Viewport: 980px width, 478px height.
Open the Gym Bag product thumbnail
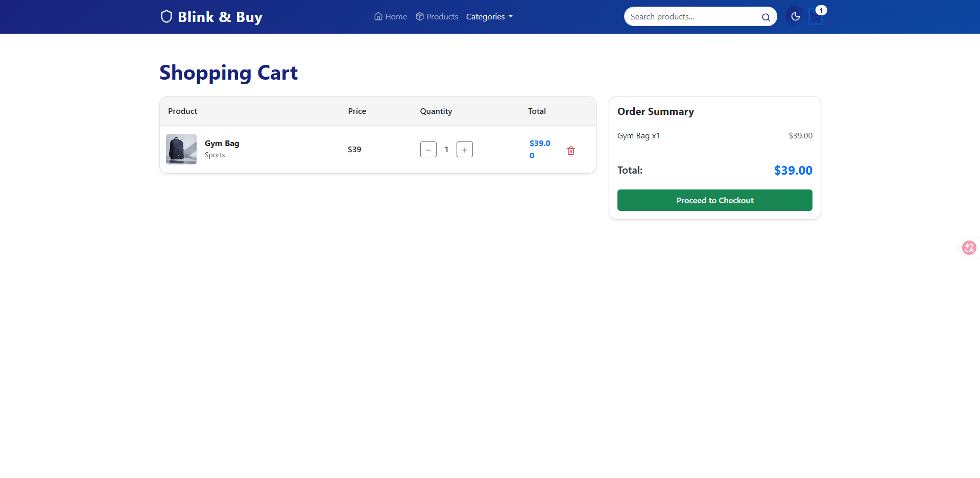[x=181, y=149]
